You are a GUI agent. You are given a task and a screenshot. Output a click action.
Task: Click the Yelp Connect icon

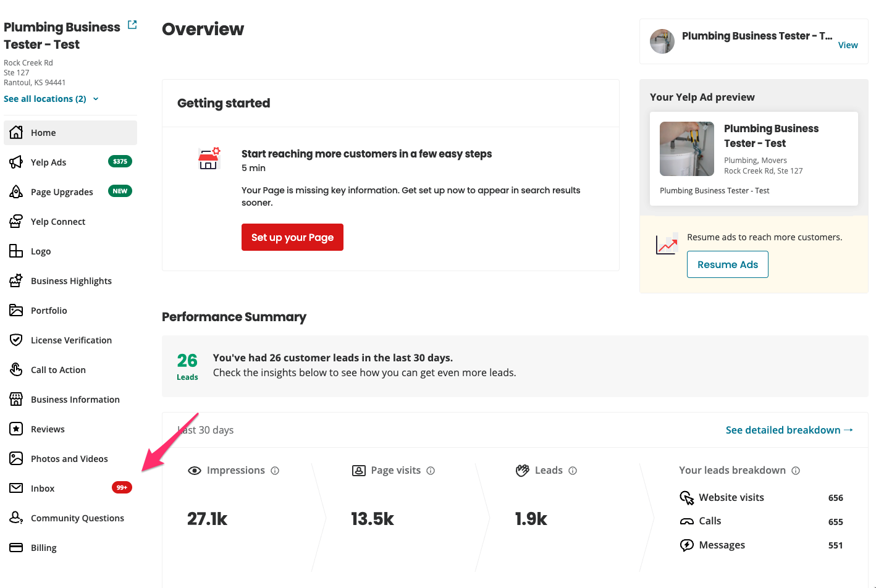[x=16, y=222]
